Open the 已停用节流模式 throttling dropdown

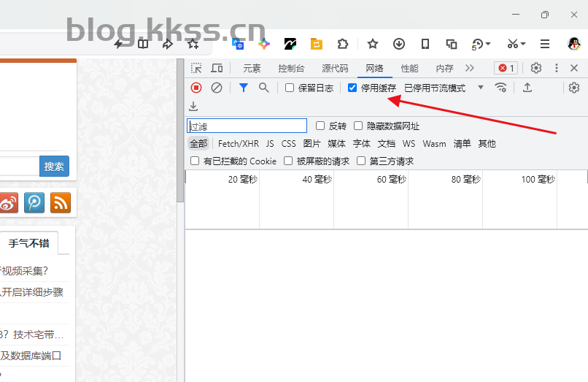click(x=444, y=88)
